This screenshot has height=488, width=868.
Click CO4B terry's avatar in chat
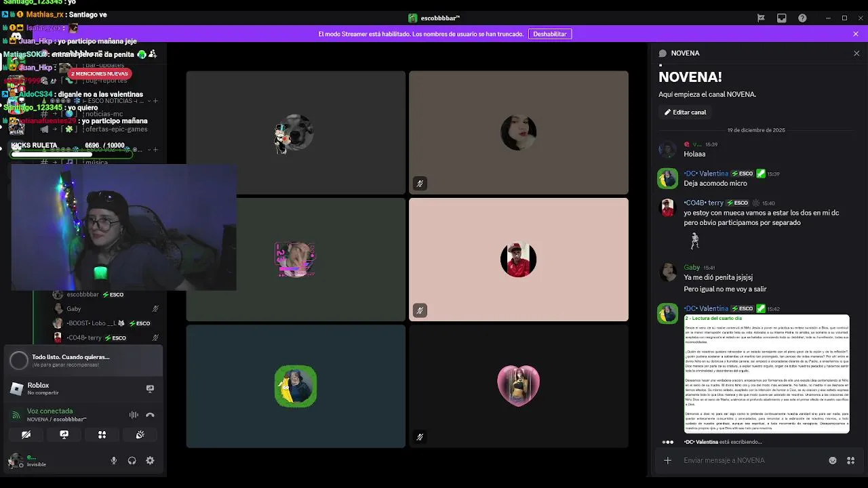668,207
